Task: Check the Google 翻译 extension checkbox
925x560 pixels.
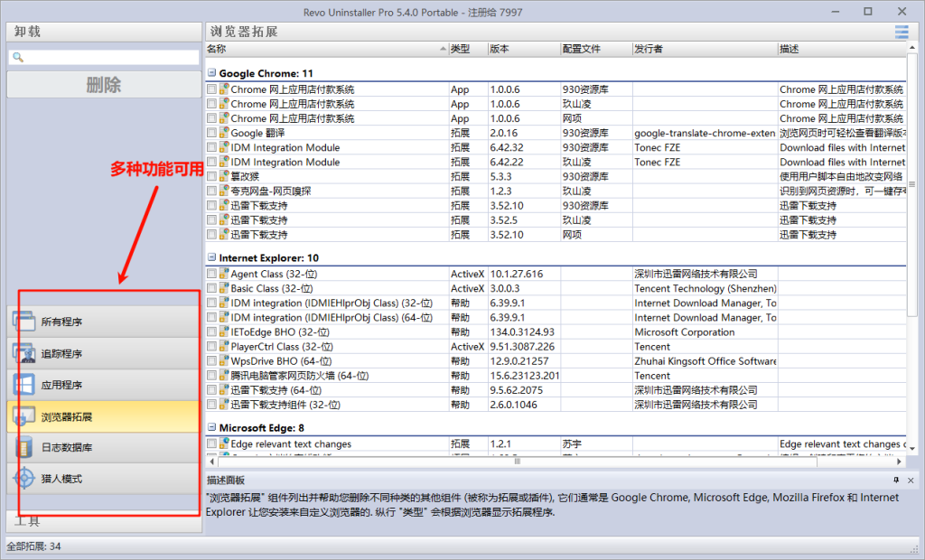Action: coord(211,134)
